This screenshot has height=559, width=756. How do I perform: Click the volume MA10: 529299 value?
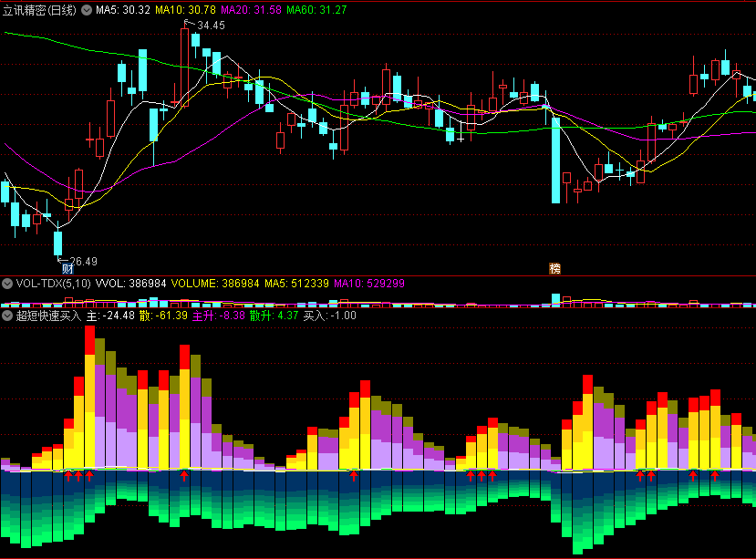pyautogui.click(x=368, y=283)
